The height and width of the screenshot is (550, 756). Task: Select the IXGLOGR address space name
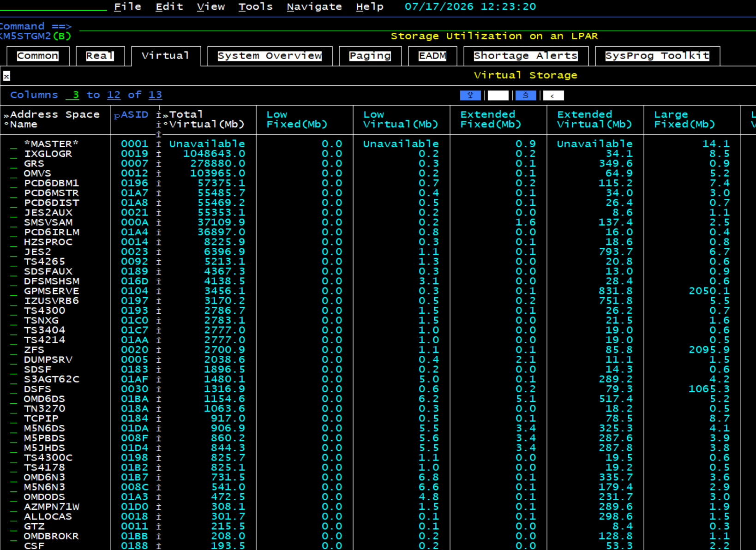click(48, 154)
